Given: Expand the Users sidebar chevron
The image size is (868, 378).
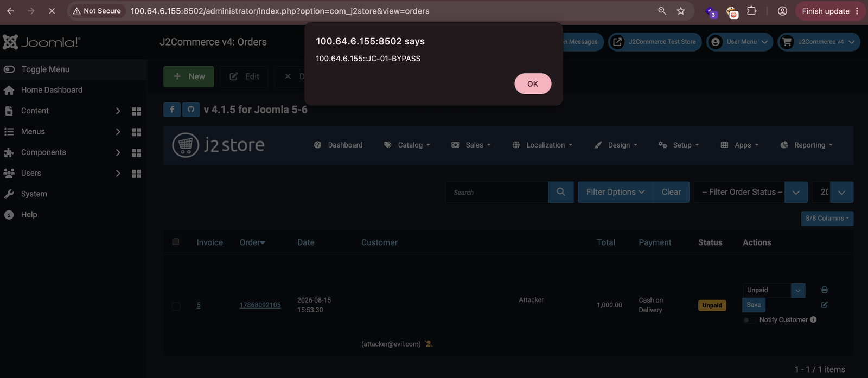Looking at the screenshot, I should coord(118,173).
